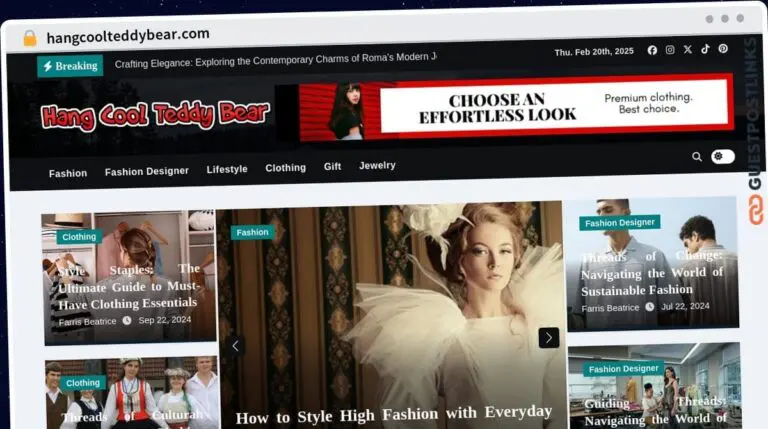Go to next slide with right arrow
Screen dimensions: 768x429
pyautogui.click(x=548, y=338)
